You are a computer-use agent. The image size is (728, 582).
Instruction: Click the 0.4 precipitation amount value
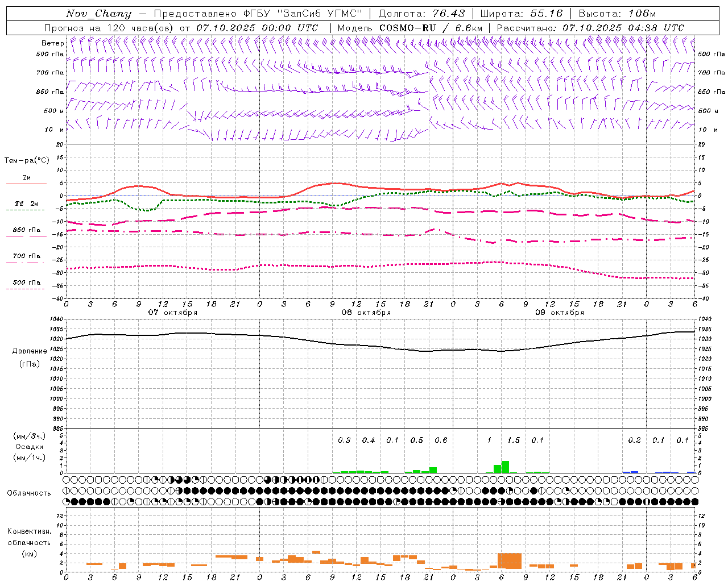click(x=369, y=440)
